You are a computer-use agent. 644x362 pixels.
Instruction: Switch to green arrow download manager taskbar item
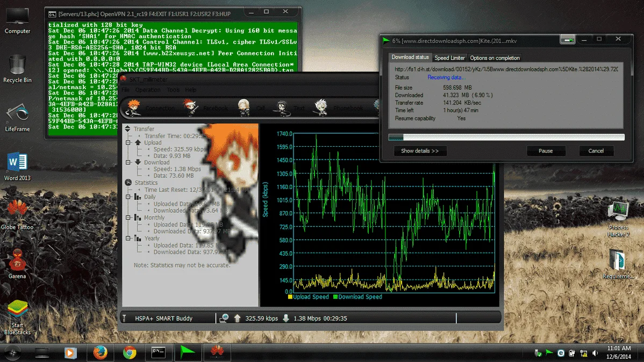point(188,352)
